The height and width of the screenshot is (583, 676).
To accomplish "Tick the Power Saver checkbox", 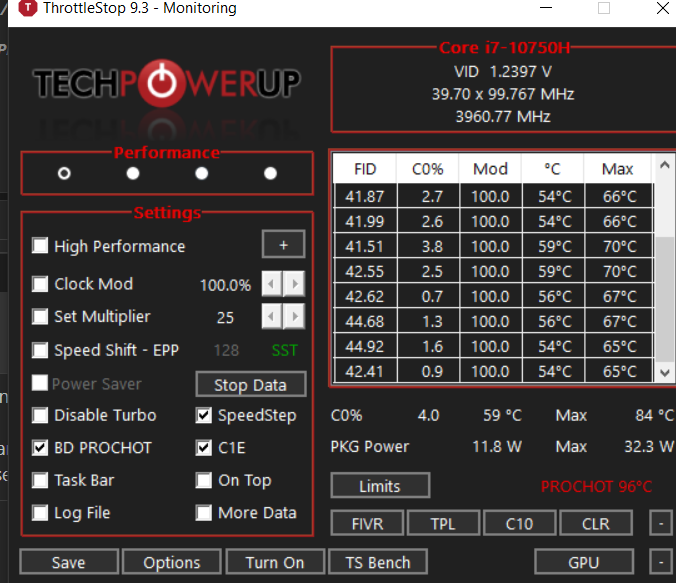I will coord(40,382).
